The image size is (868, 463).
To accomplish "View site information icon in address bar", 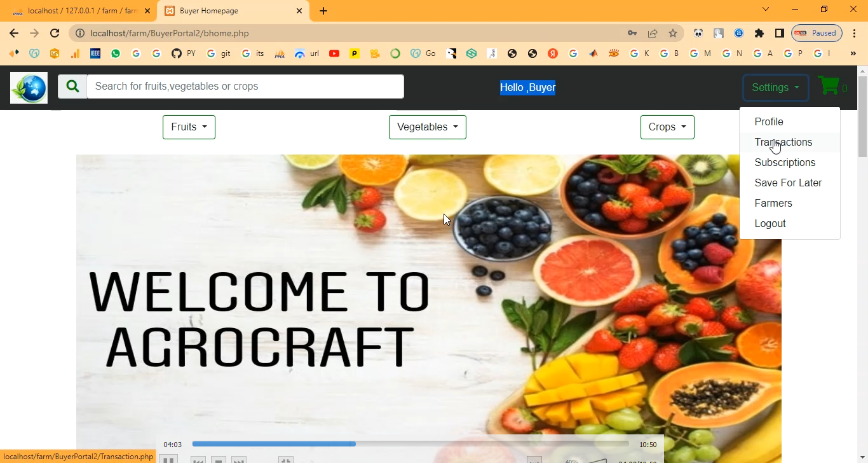I will 79,33.
